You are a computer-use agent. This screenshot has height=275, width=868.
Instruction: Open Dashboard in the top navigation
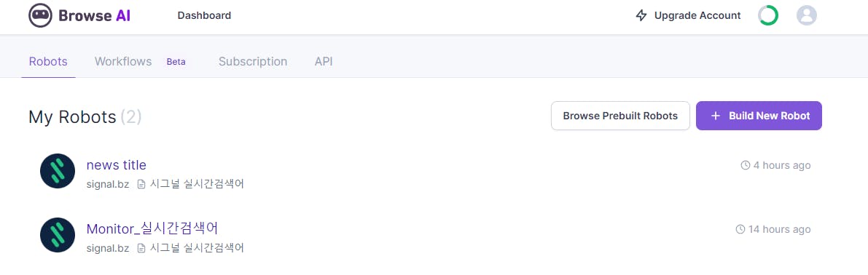(204, 15)
